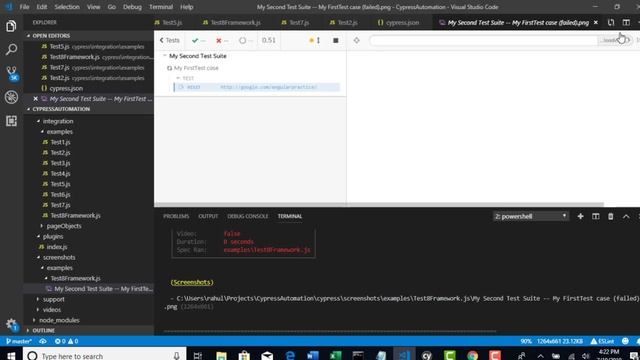Screen dimensions: 640x360
Task: Kill the terminal with trash icon
Action: tap(611, 216)
